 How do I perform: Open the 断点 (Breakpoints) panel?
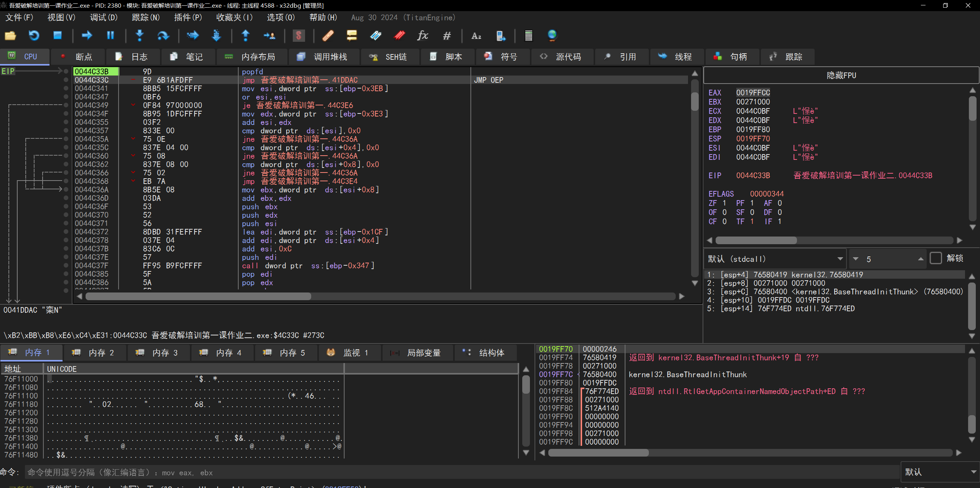point(82,56)
